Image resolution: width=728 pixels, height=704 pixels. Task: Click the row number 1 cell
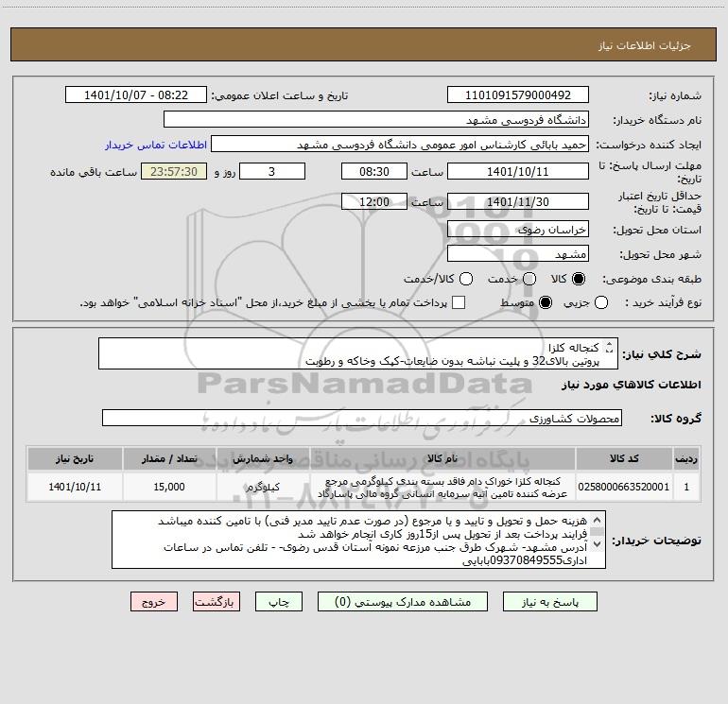686,487
